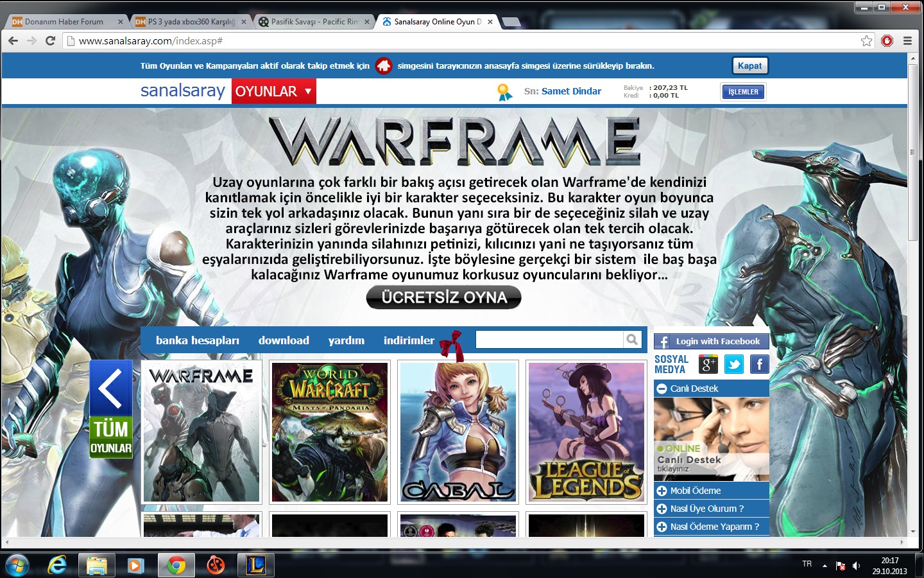This screenshot has height=578, width=924.
Task: Click the TR language indicator
Action: 807,564
